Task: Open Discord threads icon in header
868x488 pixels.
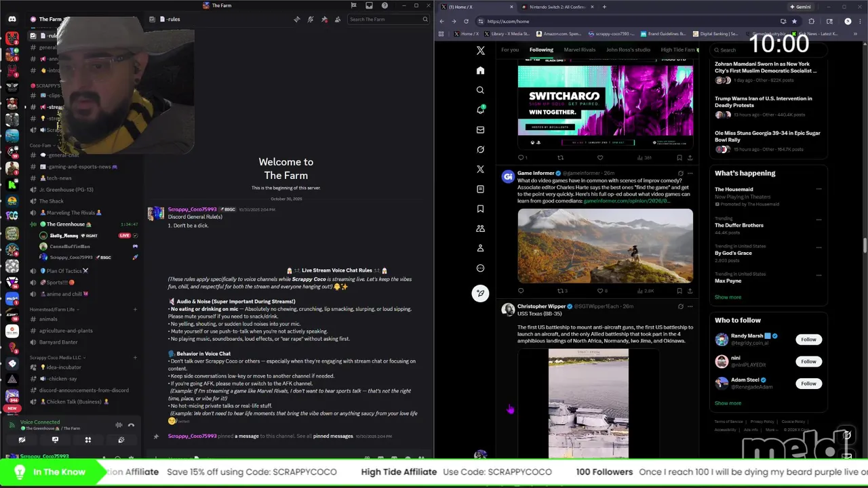Action: 296,20
